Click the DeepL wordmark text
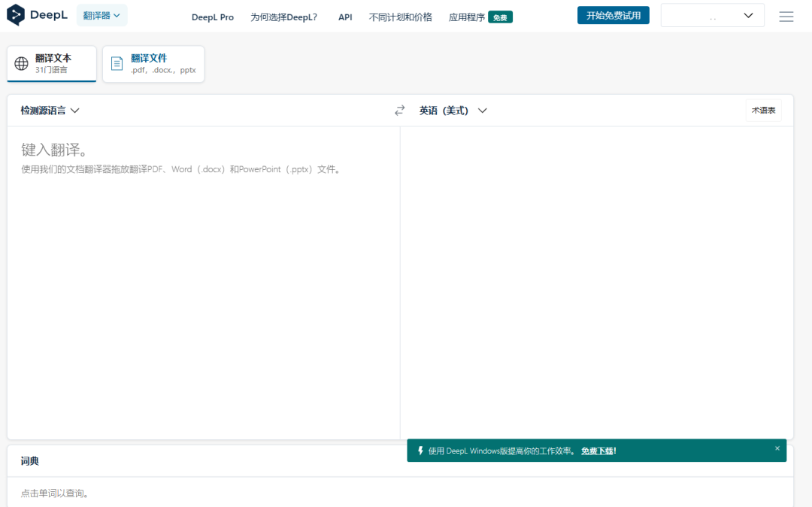This screenshot has width=812, height=507. tap(49, 15)
